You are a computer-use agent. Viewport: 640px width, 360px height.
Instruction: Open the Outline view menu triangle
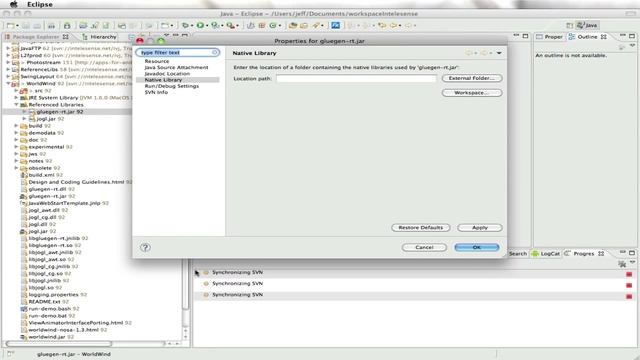click(x=632, y=46)
